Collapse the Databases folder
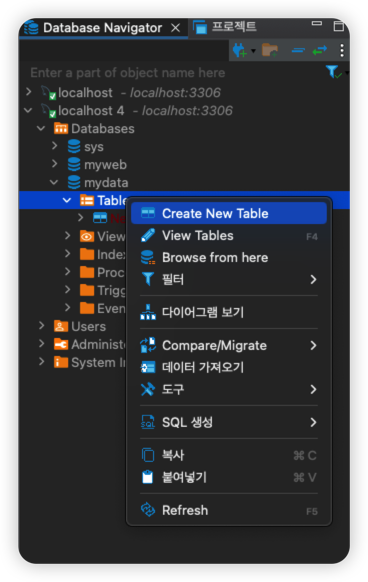Viewport: 368px width, 582px height. 41,128
